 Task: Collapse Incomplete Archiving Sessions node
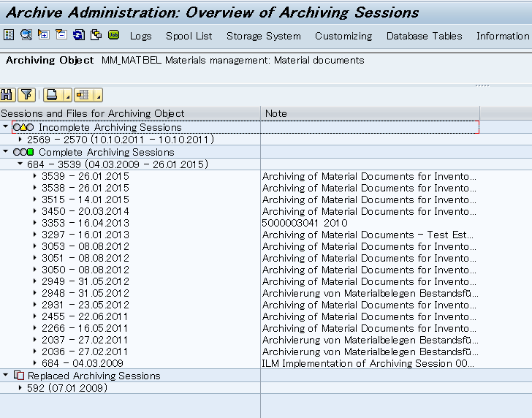point(5,126)
